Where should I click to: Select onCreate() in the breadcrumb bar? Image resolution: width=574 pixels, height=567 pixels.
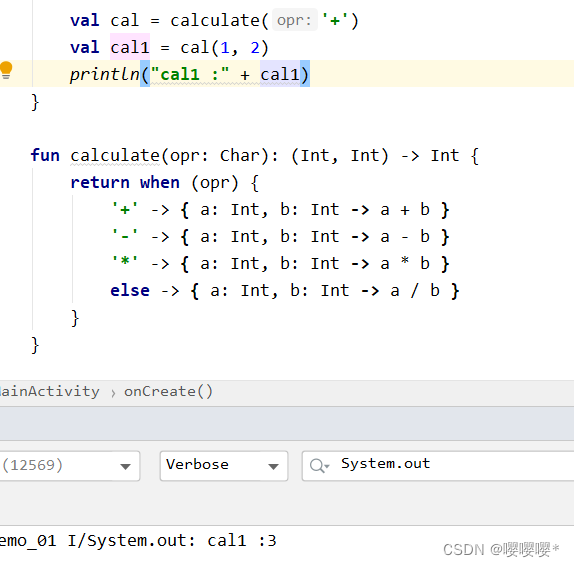tap(168, 392)
